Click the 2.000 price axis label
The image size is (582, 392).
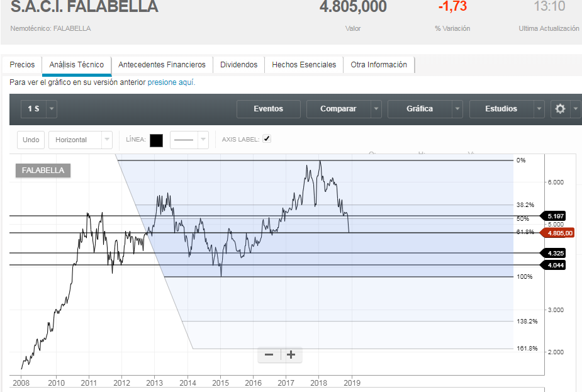coord(556,352)
